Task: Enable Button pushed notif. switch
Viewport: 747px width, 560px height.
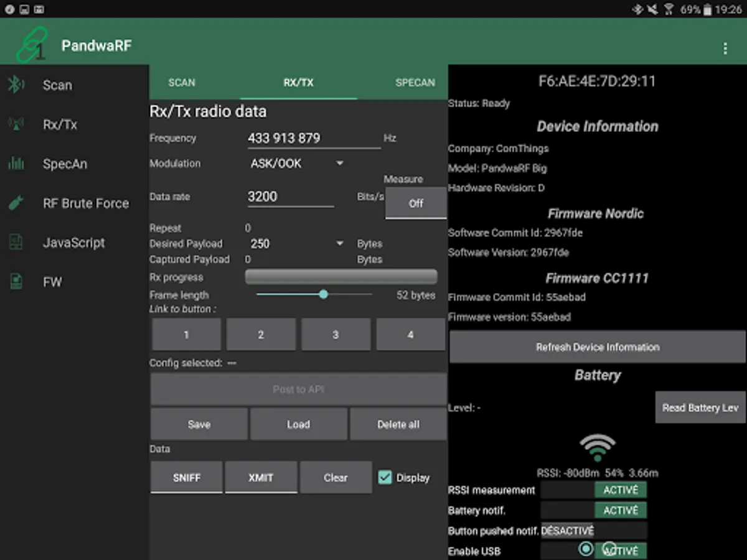Action: point(593,531)
